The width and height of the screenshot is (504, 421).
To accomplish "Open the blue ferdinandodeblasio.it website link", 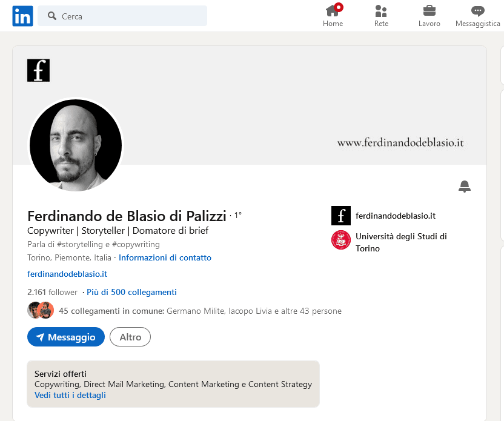I will pyautogui.click(x=67, y=274).
